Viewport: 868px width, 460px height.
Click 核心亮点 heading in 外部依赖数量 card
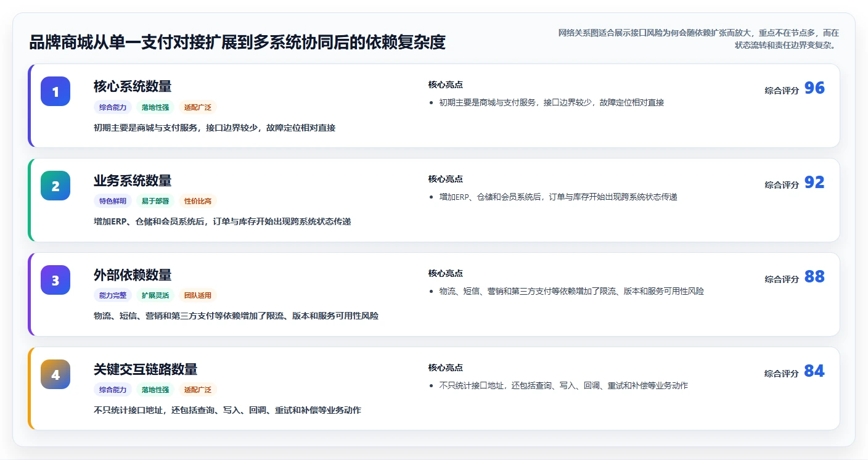coord(446,273)
